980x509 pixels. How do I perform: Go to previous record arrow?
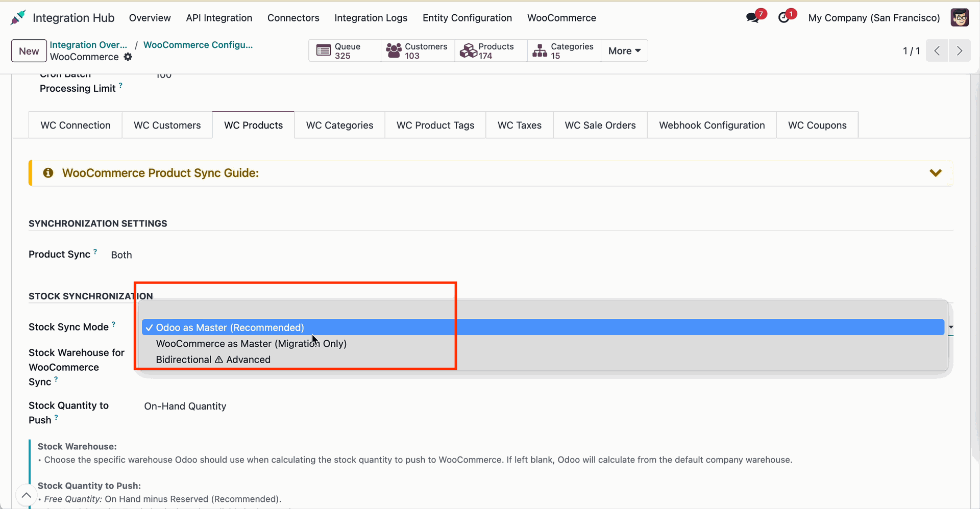tap(937, 51)
